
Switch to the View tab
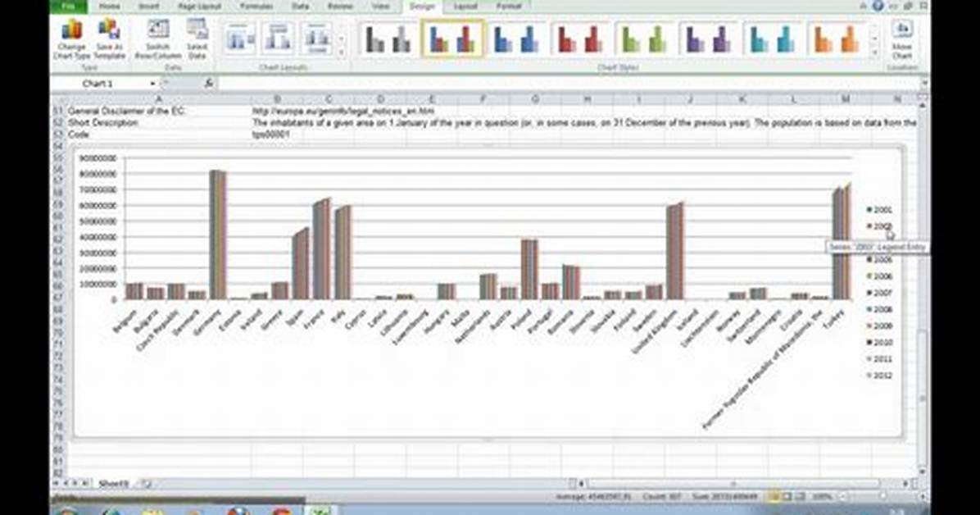coord(381,7)
